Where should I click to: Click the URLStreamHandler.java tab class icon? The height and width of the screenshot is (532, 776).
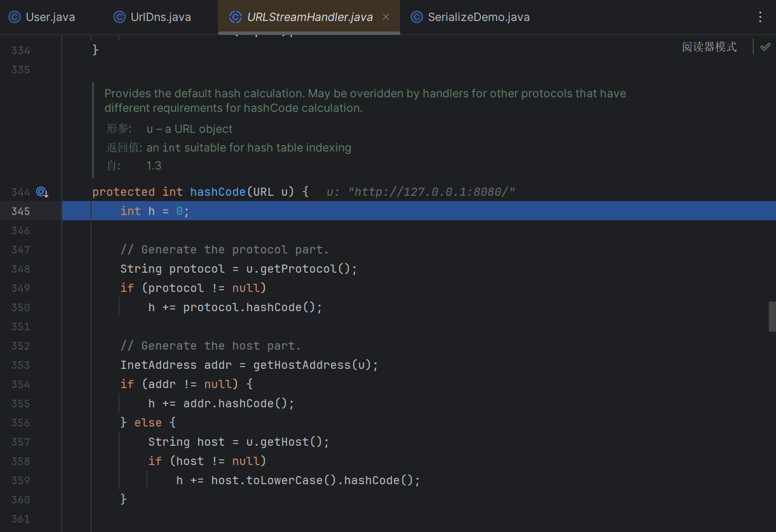236,17
